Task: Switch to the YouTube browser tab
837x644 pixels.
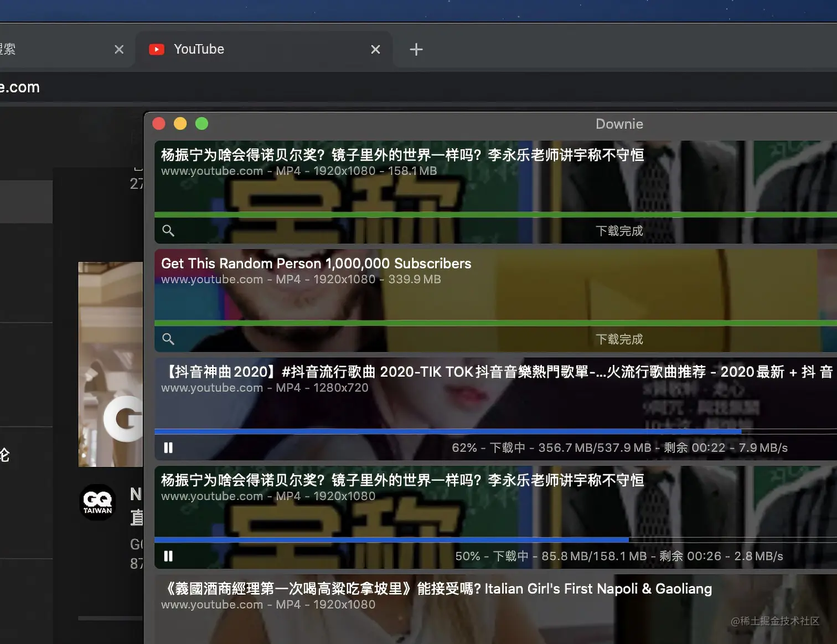Action: click(x=263, y=49)
